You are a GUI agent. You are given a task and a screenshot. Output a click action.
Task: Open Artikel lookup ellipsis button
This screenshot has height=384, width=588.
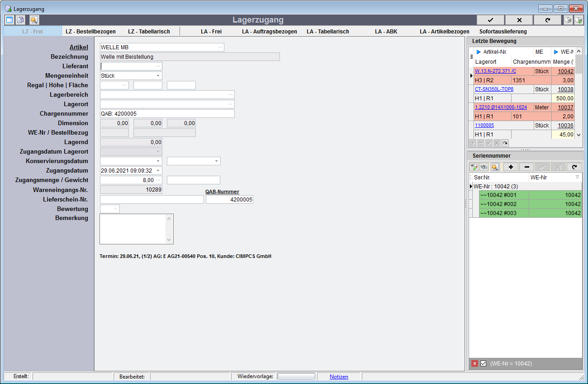[x=220, y=47]
